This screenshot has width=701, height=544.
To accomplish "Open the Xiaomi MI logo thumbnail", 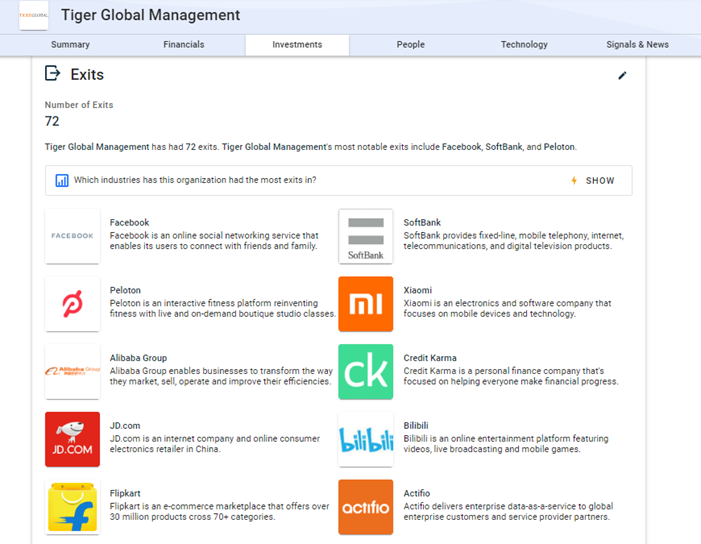I will [366, 304].
